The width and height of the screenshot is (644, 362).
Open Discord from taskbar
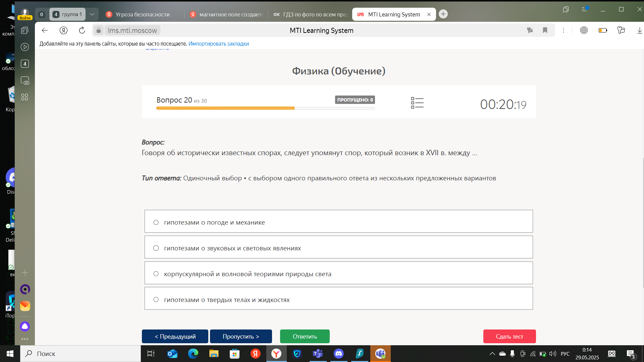[339, 354]
